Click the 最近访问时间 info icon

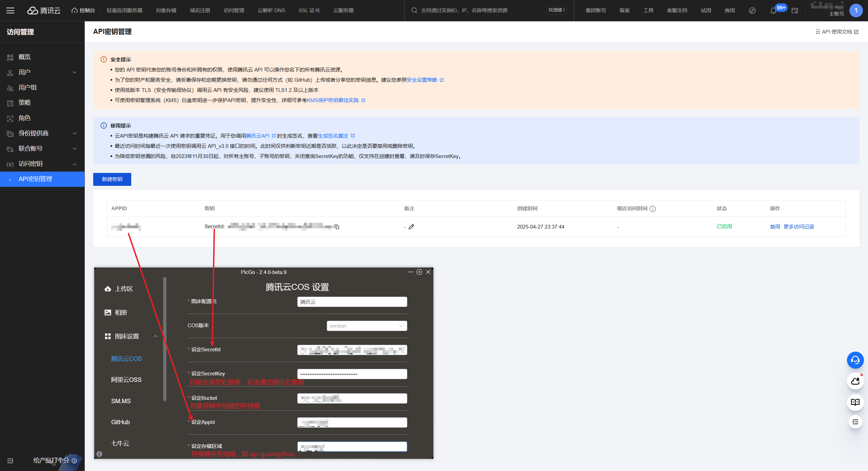tap(653, 209)
